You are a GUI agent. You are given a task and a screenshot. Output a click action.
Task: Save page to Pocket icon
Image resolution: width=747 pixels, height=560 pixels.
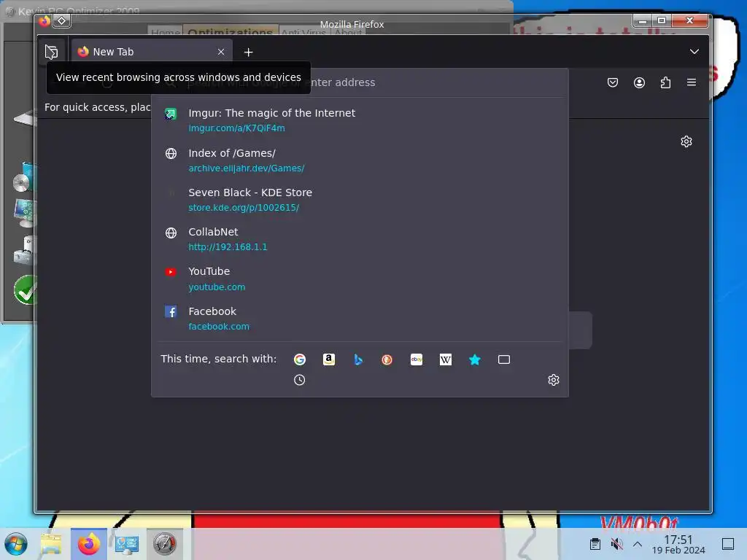(613, 82)
